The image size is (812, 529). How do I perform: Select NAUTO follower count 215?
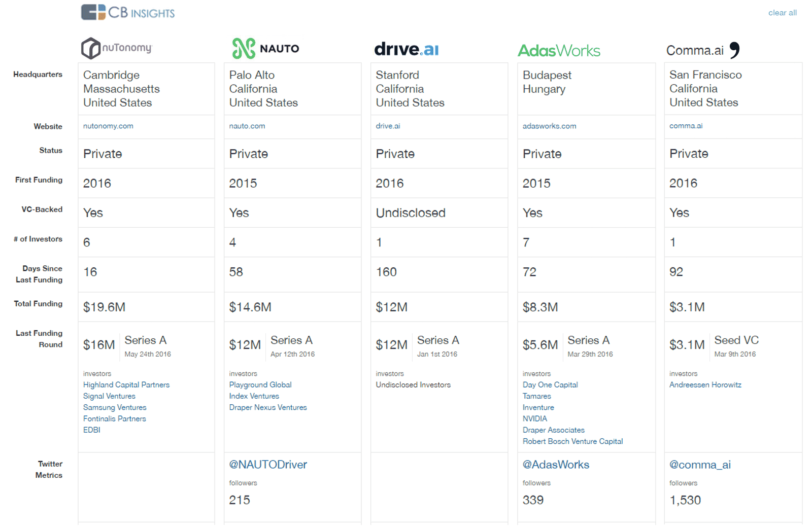(x=240, y=500)
